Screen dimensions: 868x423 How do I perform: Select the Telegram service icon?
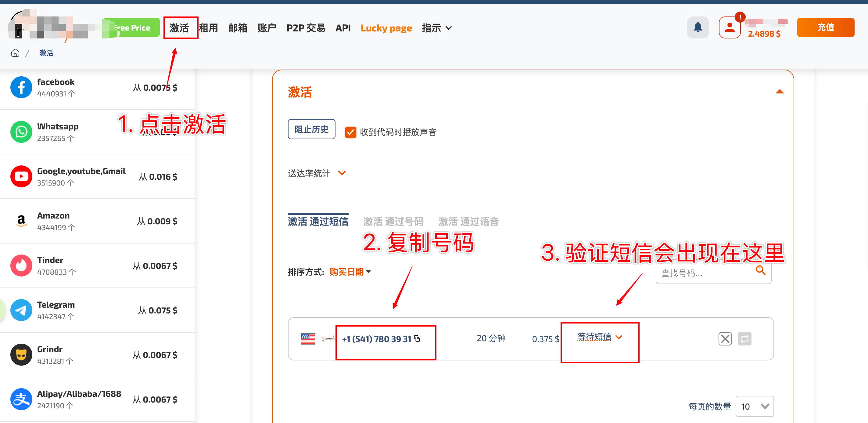21,310
